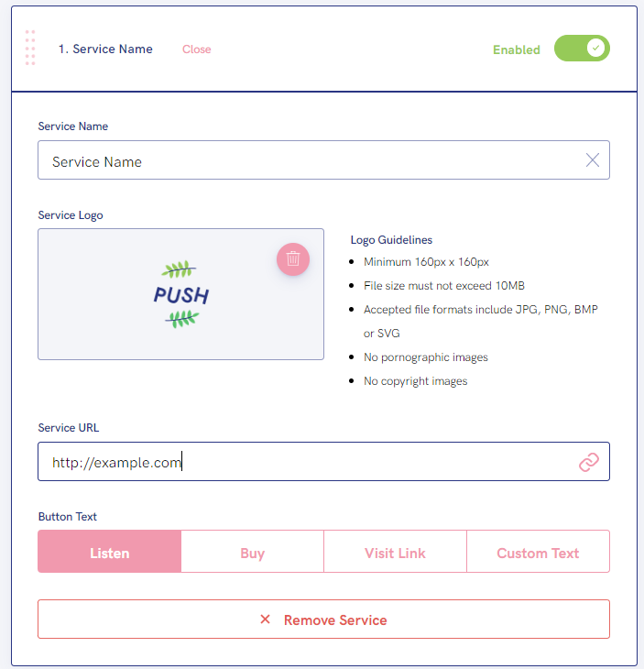Collapse the panel via the Close link
644x669 pixels.
pyautogui.click(x=197, y=49)
